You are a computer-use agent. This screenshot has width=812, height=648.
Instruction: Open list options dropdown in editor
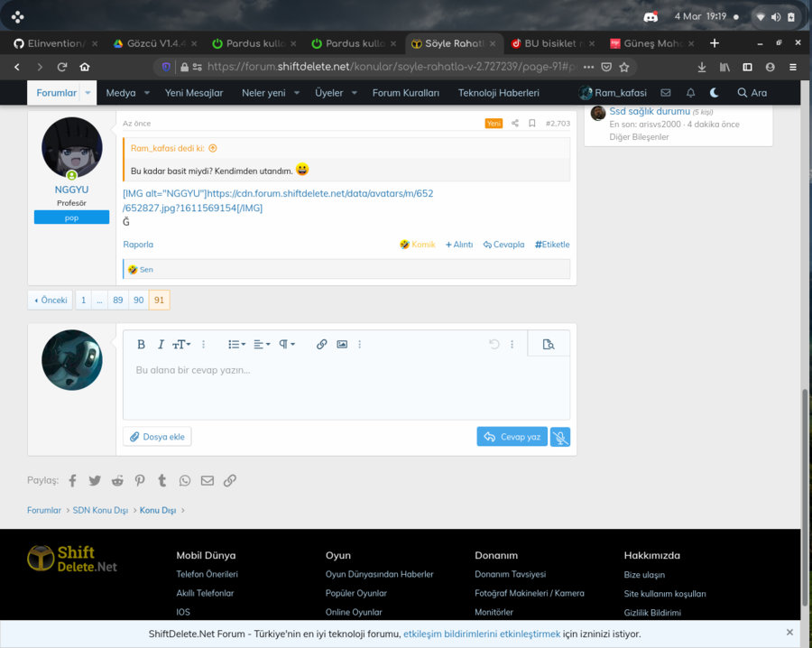pos(236,345)
